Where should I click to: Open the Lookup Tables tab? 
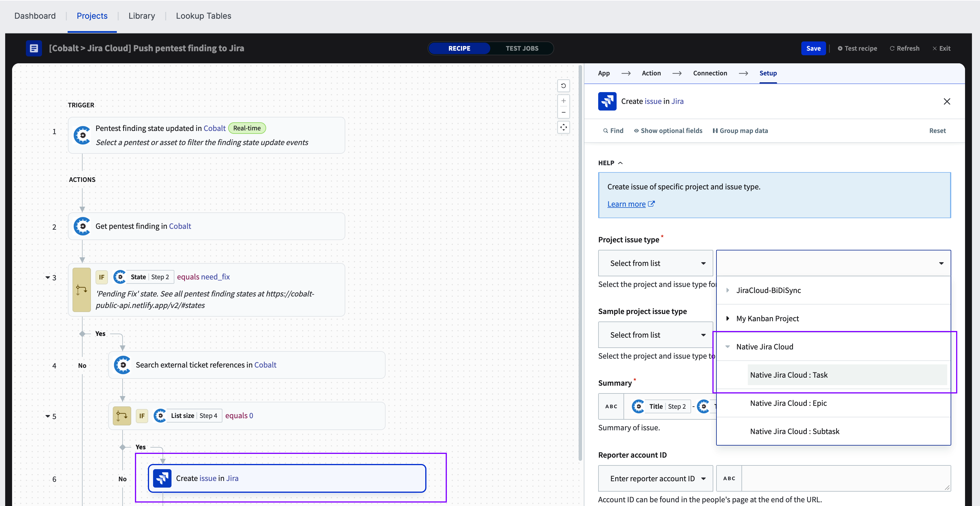[203, 16]
